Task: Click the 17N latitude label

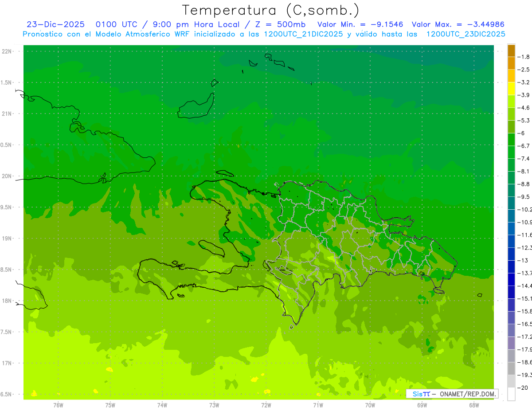Action: [x=7, y=363]
